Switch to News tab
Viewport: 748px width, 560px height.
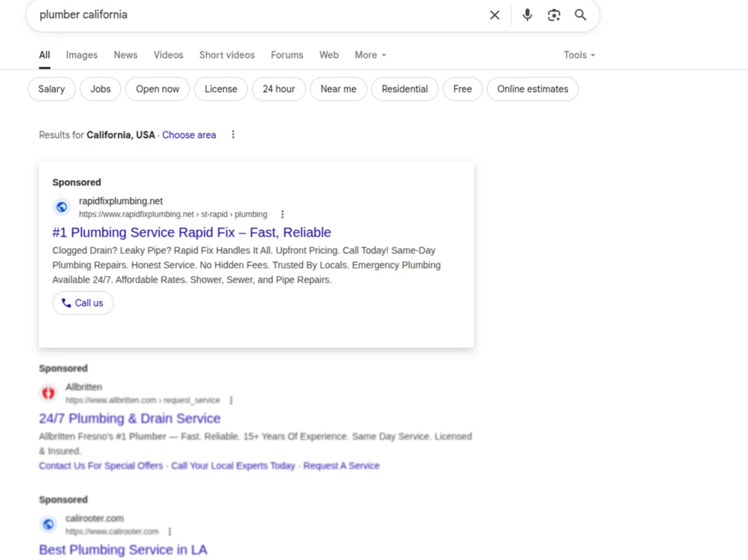point(125,55)
